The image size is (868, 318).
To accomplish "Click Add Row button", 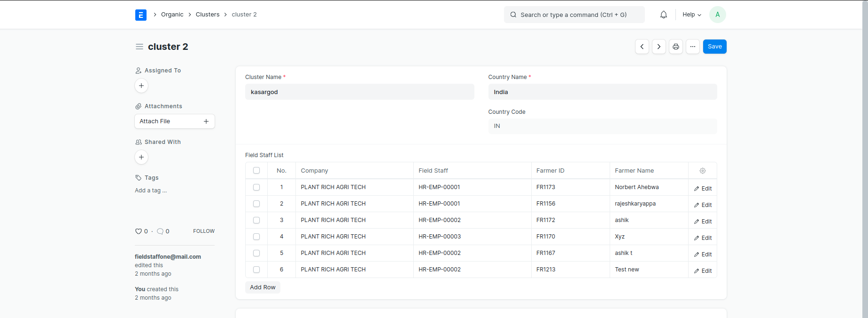I will point(263,287).
